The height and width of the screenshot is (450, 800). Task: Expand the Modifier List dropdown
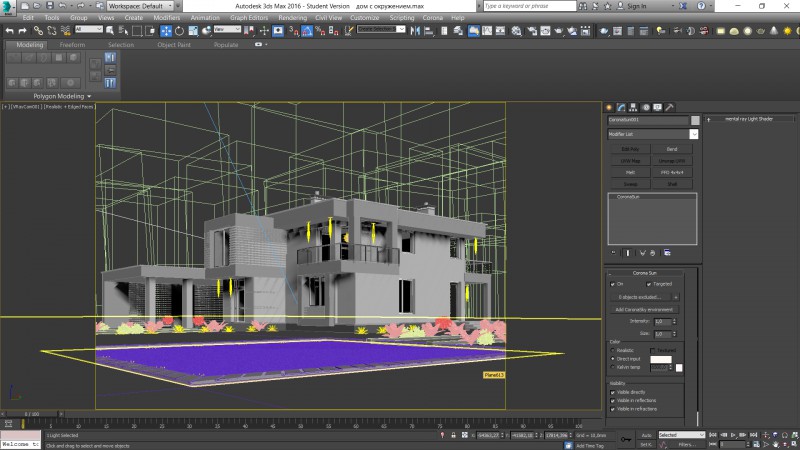(x=693, y=133)
